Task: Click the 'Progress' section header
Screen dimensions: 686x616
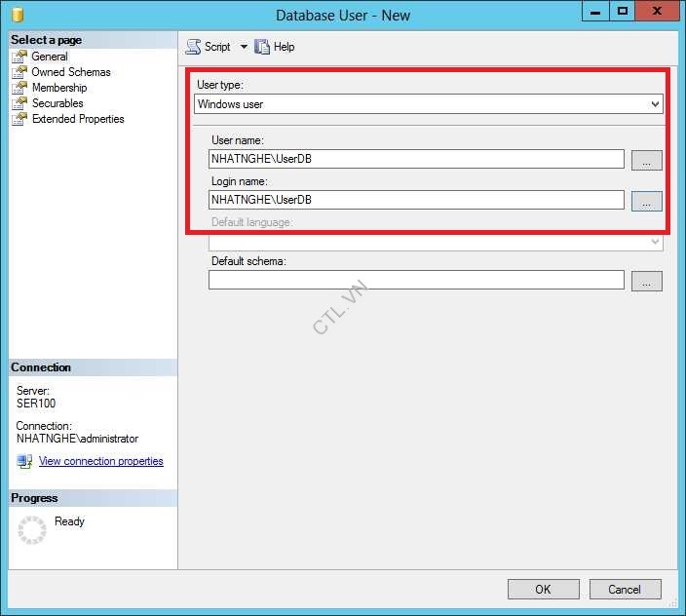Action: pyautogui.click(x=34, y=498)
